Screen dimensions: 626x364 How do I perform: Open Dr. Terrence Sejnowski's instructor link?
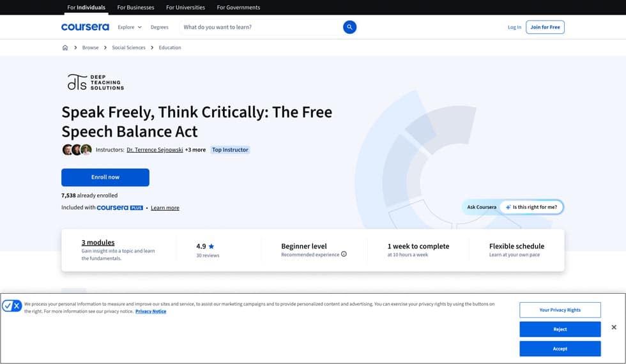tap(155, 149)
